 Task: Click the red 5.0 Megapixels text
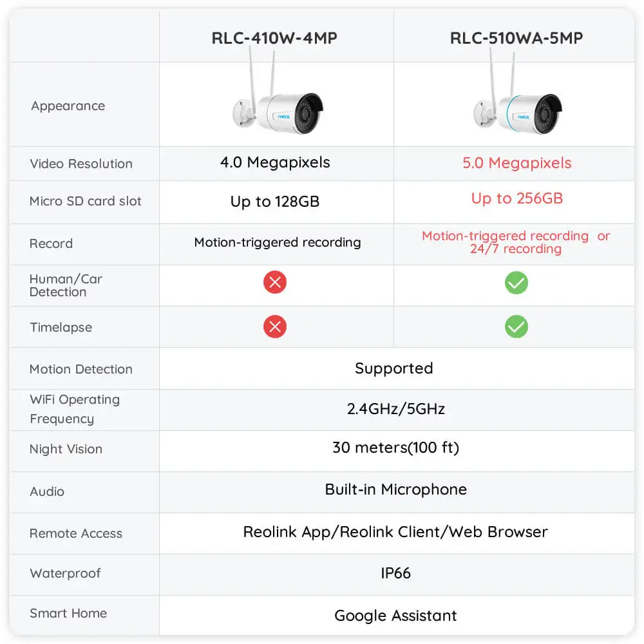click(x=517, y=163)
